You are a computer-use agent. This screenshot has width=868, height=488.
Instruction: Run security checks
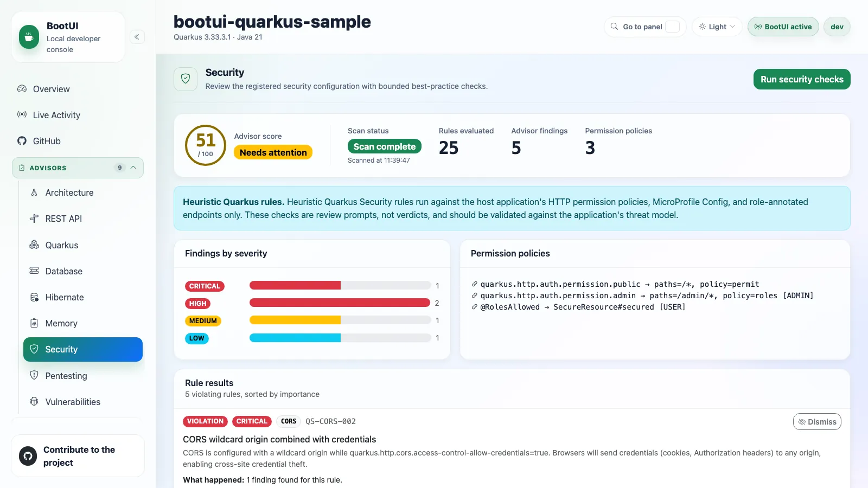802,79
